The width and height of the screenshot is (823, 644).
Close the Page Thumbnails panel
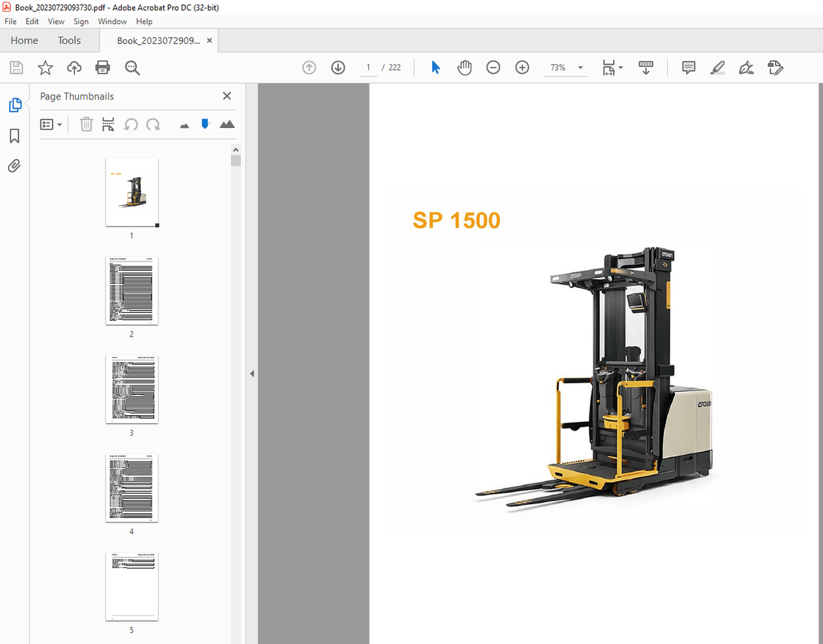pyautogui.click(x=226, y=96)
